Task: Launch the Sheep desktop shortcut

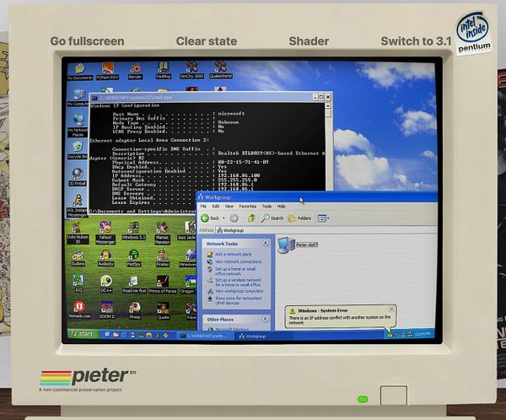Action: [x=135, y=310]
